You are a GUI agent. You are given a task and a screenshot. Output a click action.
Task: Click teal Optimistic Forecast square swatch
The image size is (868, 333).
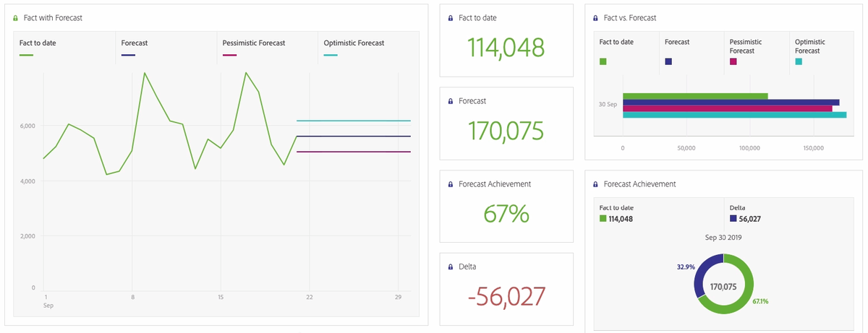point(799,62)
